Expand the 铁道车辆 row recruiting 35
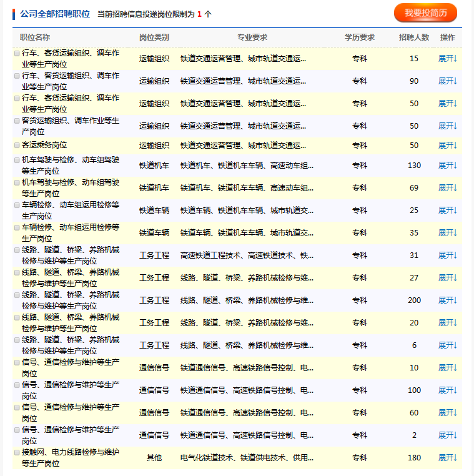 coord(448,233)
